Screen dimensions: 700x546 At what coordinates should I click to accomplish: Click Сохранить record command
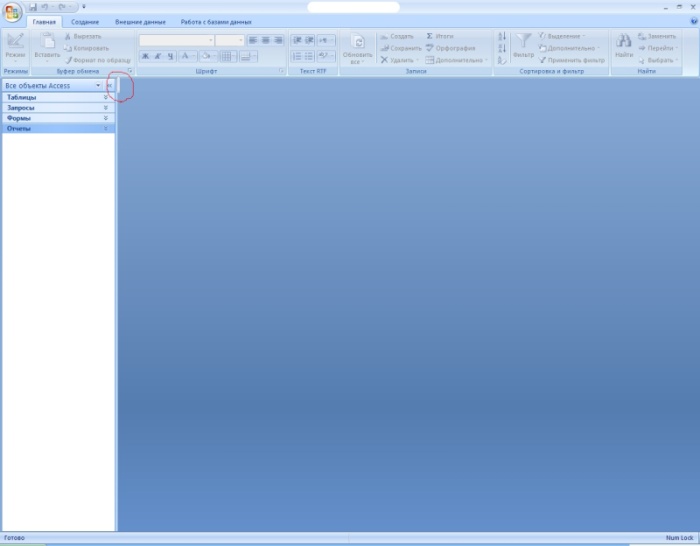pyautogui.click(x=400, y=48)
